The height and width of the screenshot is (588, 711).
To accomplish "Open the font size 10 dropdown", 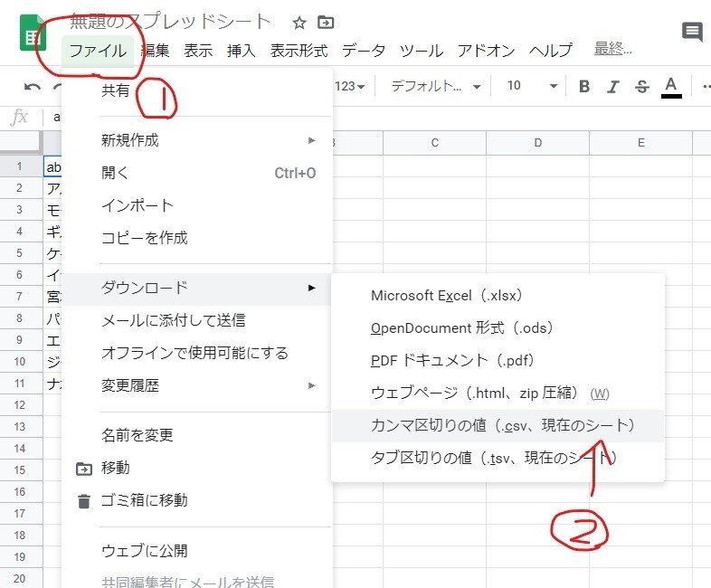I will 532,86.
